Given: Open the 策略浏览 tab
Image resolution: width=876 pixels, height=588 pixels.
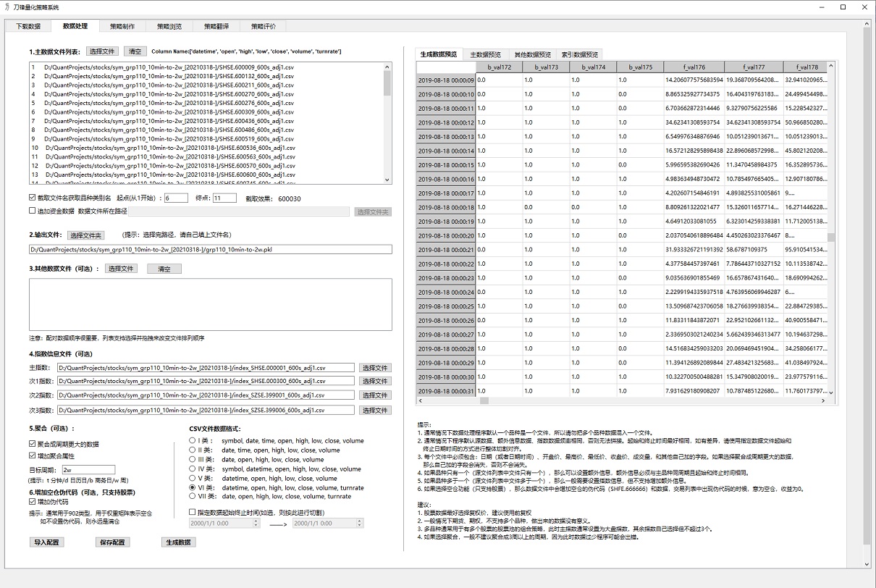Looking at the screenshot, I should click(169, 26).
